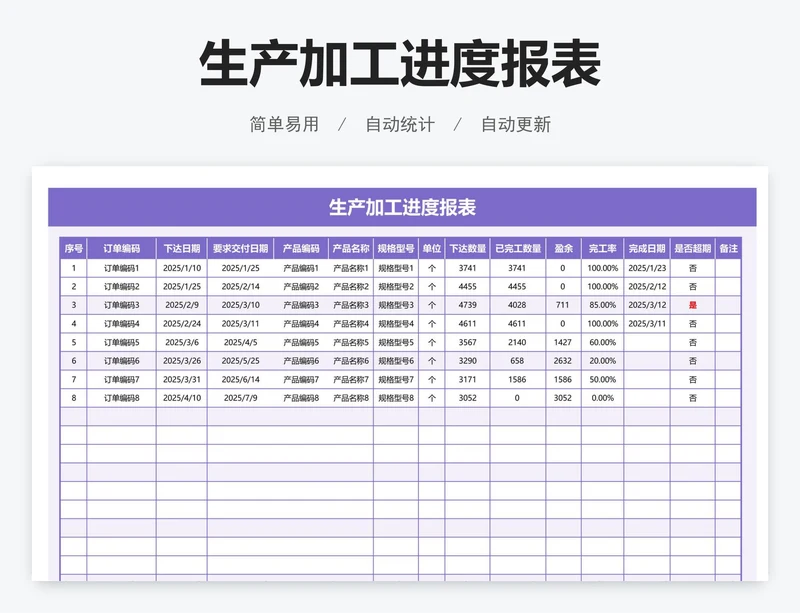Image resolution: width=800 pixels, height=613 pixels.
Task: Select the completion date 2025/1/23
Action: coord(647,268)
